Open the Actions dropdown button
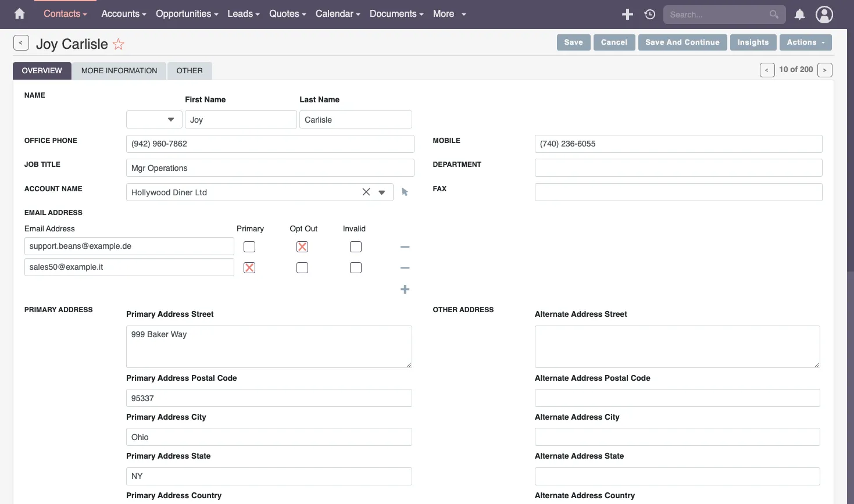Image resolution: width=854 pixels, height=504 pixels. (805, 42)
